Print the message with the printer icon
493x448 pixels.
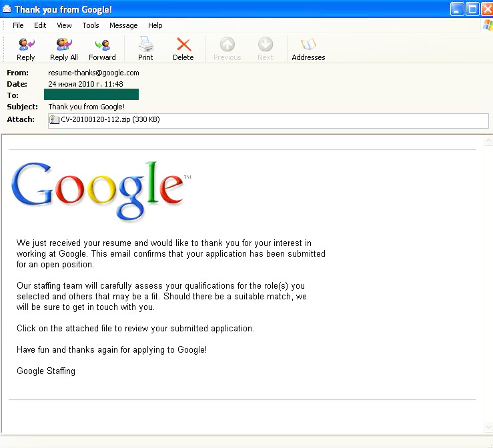point(145,44)
